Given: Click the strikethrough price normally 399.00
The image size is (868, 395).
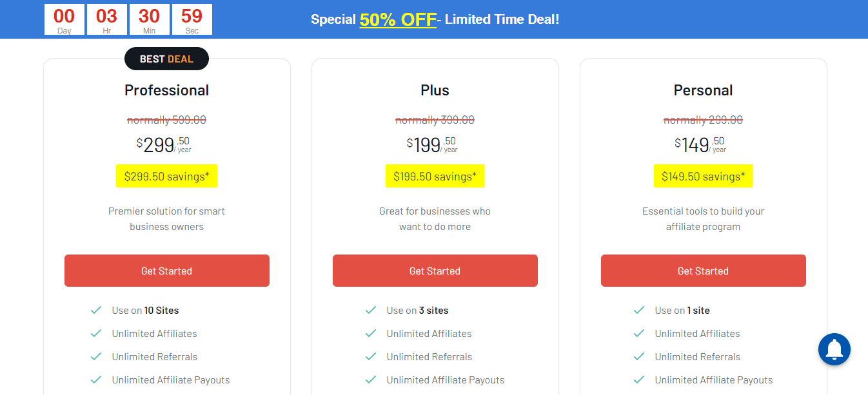Looking at the screenshot, I should click(x=435, y=119).
